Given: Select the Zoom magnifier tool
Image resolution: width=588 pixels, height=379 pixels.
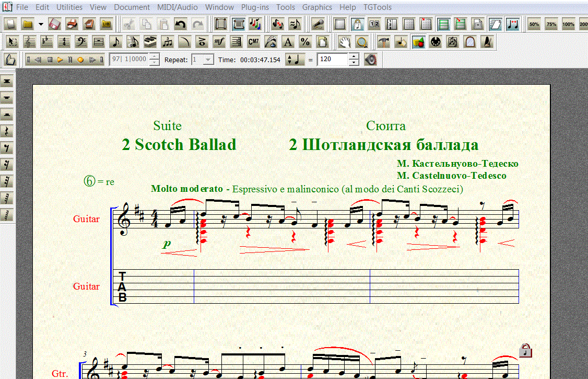Looking at the screenshot, I should (361, 42).
